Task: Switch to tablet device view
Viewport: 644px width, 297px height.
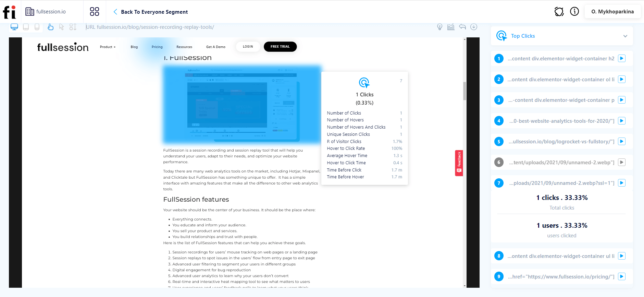Action: point(26,27)
